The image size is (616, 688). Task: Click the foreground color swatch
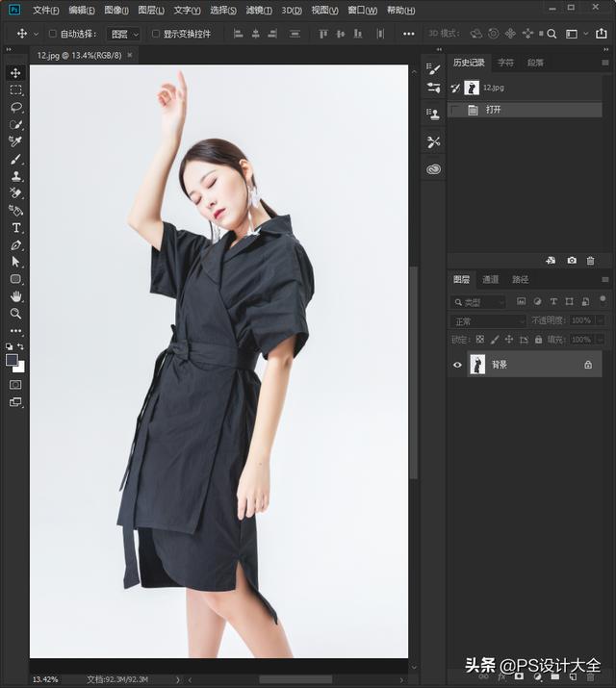pos(12,360)
